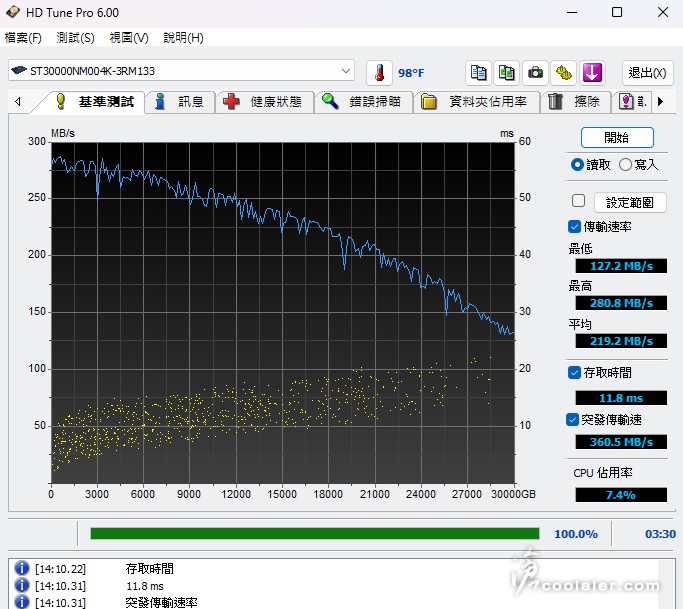Toggle the 突發傳輸速 burst rate checkbox
683x609 pixels.
(x=572, y=420)
